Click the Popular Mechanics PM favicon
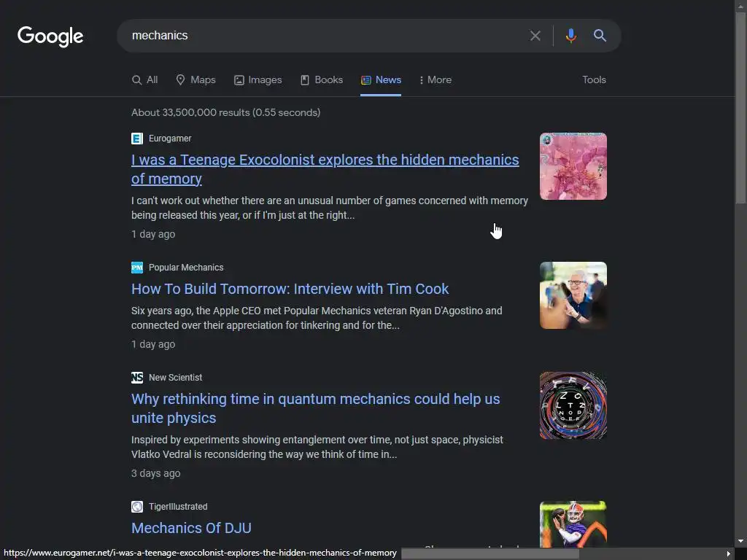 coord(137,268)
